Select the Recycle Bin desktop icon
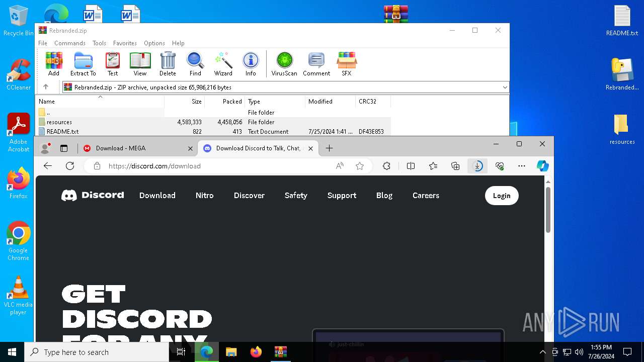 (19, 21)
